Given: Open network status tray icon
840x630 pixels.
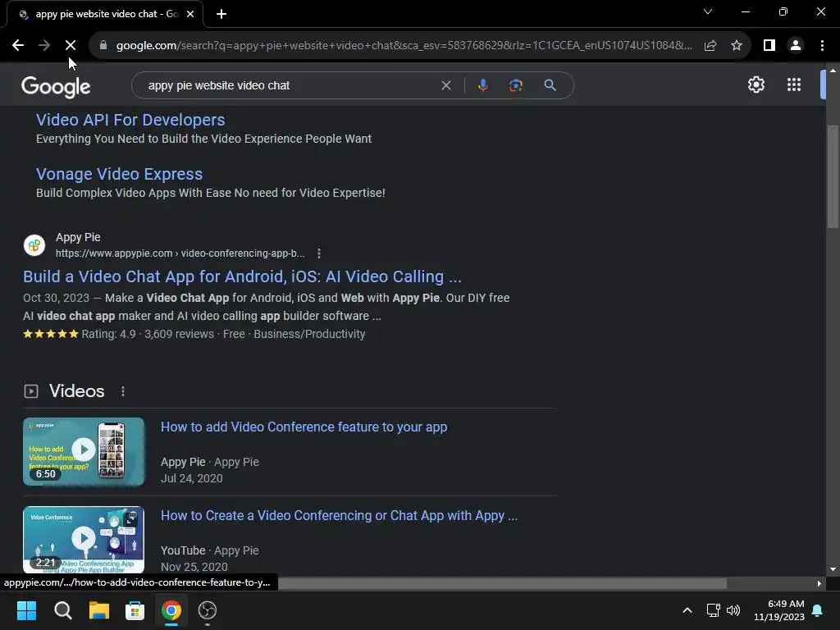Looking at the screenshot, I should pyautogui.click(x=713, y=610).
